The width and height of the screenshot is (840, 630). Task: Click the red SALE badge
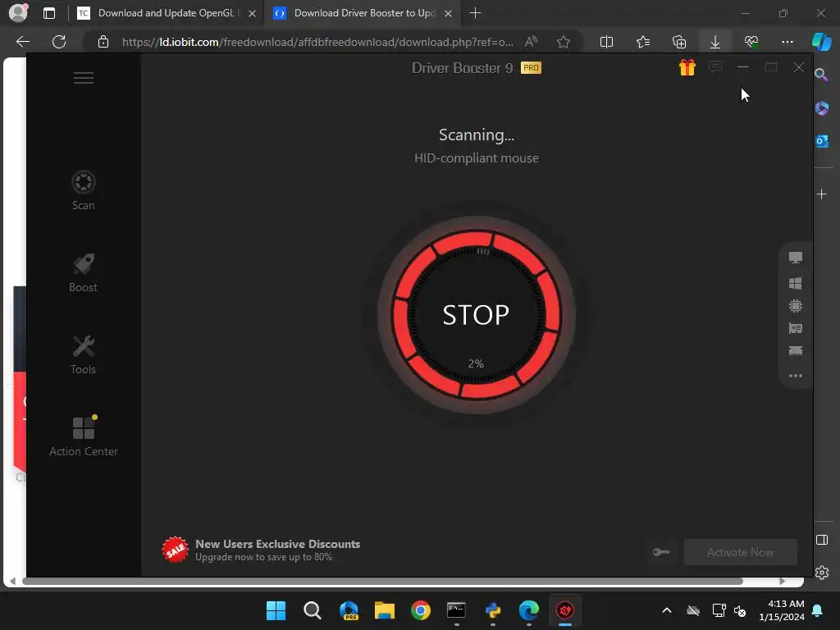pos(176,550)
